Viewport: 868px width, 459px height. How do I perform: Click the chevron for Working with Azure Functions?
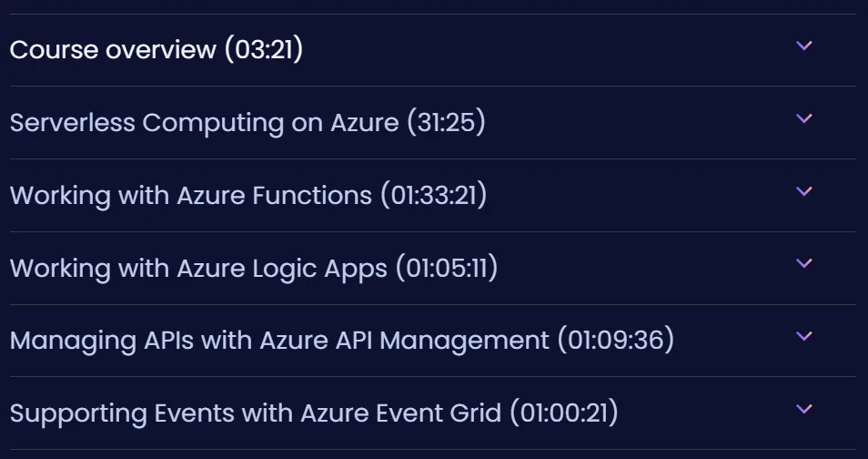click(x=803, y=191)
